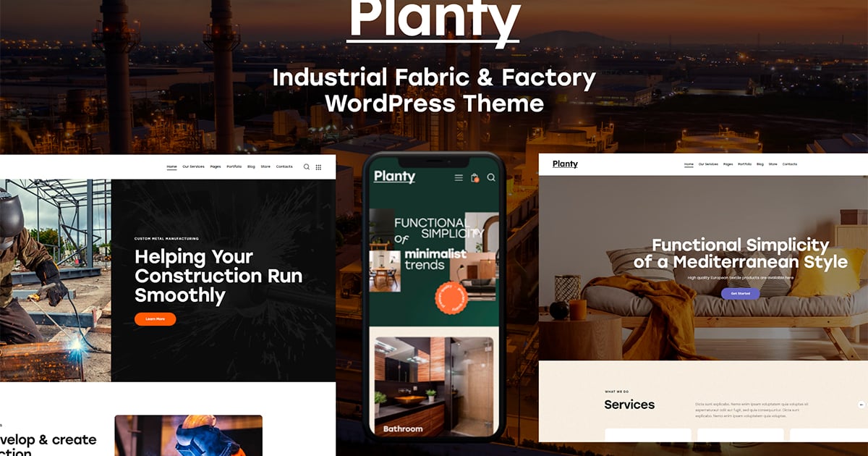
Task: Open Store in the Mediterranean demo menu
Action: point(773,164)
